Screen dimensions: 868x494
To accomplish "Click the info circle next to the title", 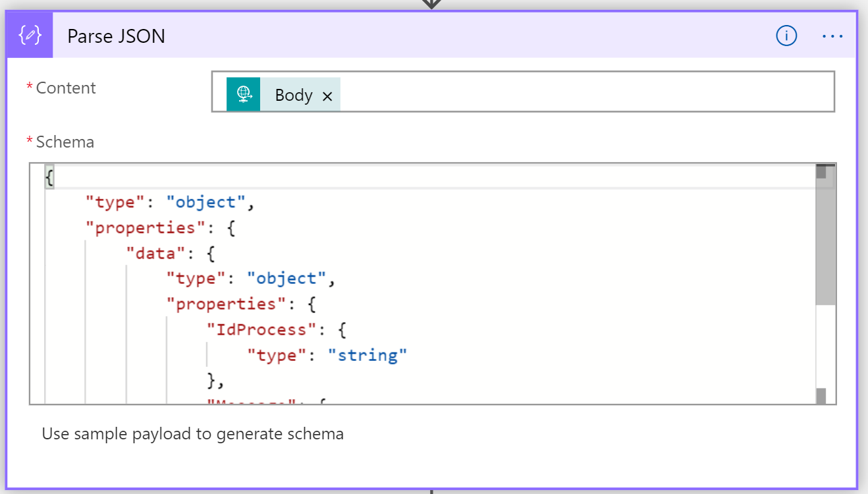I will pos(786,36).
